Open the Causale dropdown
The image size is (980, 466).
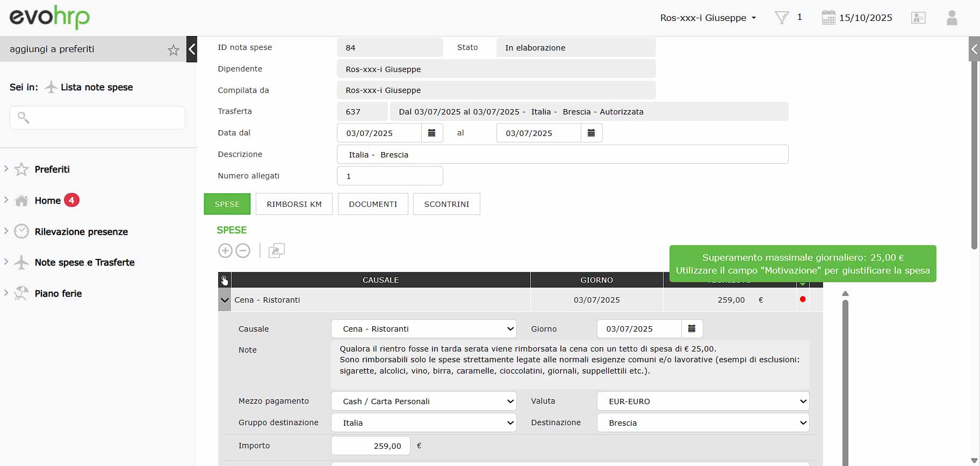pyautogui.click(x=423, y=328)
